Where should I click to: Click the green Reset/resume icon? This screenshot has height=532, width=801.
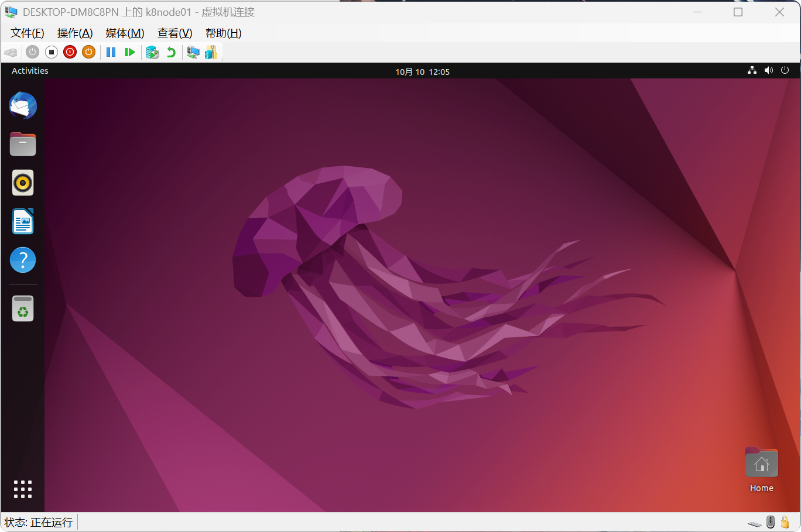(x=130, y=52)
